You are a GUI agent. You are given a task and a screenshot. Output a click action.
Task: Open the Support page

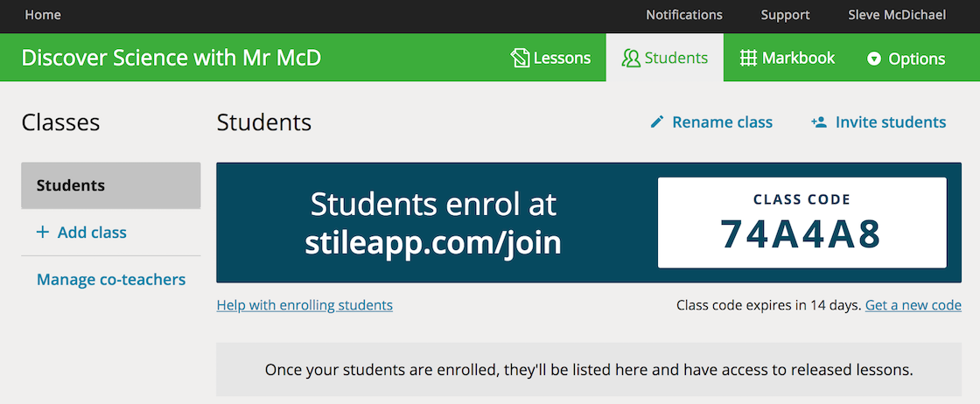(785, 15)
